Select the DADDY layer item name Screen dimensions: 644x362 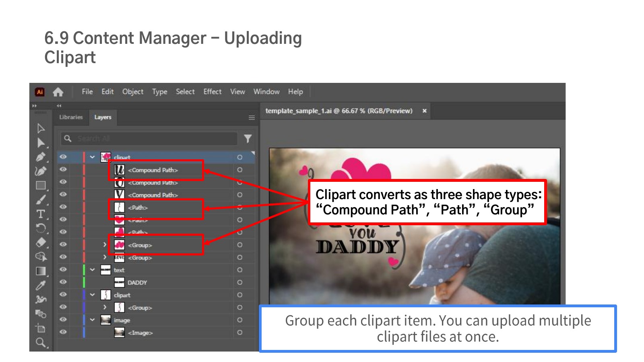pyautogui.click(x=137, y=282)
